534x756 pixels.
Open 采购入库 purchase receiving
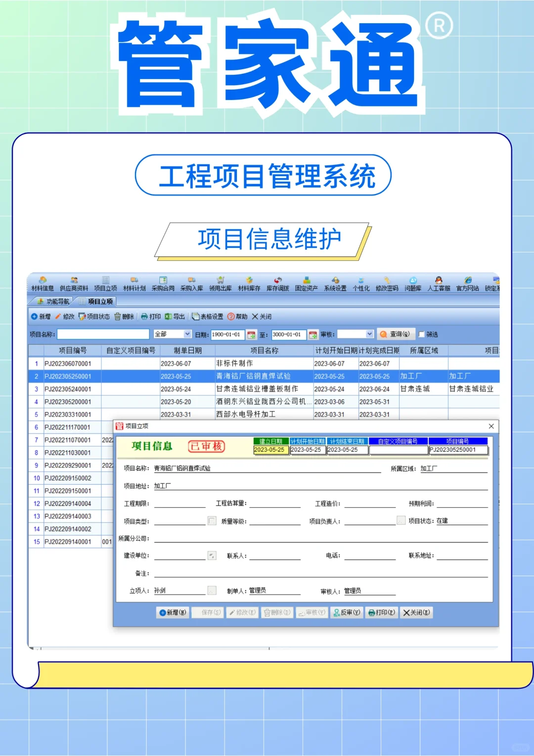[191, 284]
